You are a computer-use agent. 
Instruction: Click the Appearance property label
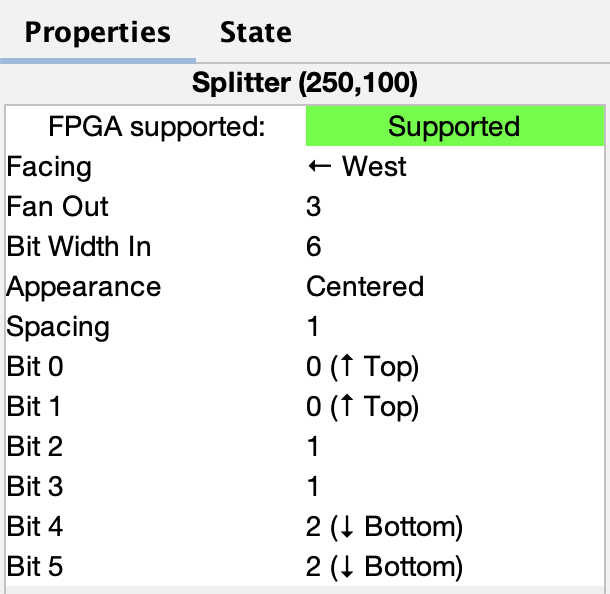point(84,287)
